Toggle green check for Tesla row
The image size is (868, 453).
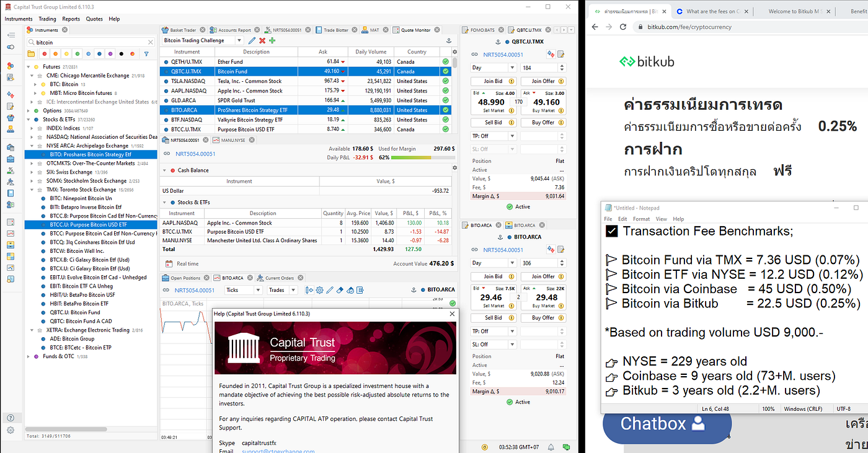[x=445, y=81]
